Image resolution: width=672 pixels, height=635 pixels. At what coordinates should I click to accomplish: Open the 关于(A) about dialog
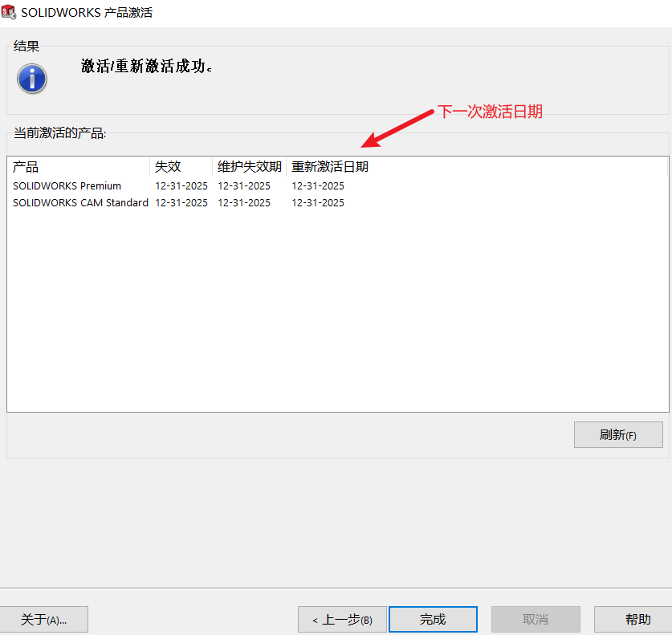point(44,619)
